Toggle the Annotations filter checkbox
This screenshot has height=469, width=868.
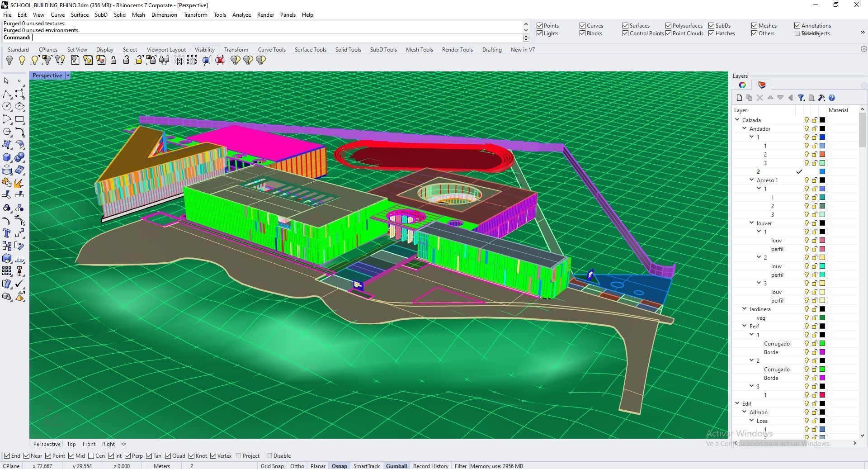pos(797,26)
